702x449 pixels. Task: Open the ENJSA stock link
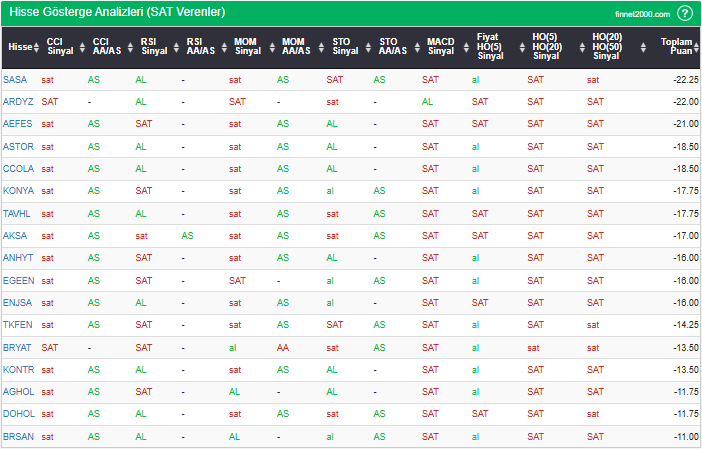click(17, 303)
